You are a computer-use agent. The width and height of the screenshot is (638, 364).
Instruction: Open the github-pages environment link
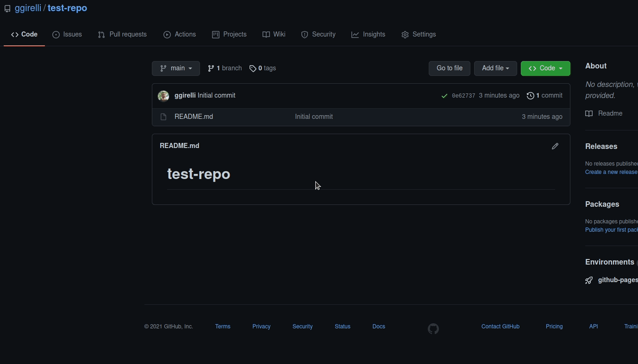(x=618, y=280)
